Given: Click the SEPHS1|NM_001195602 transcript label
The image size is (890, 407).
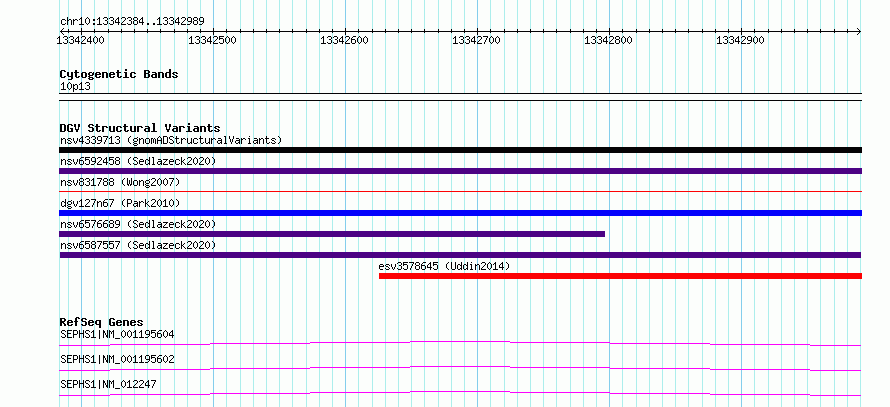Looking at the screenshot, I should click(x=117, y=359).
